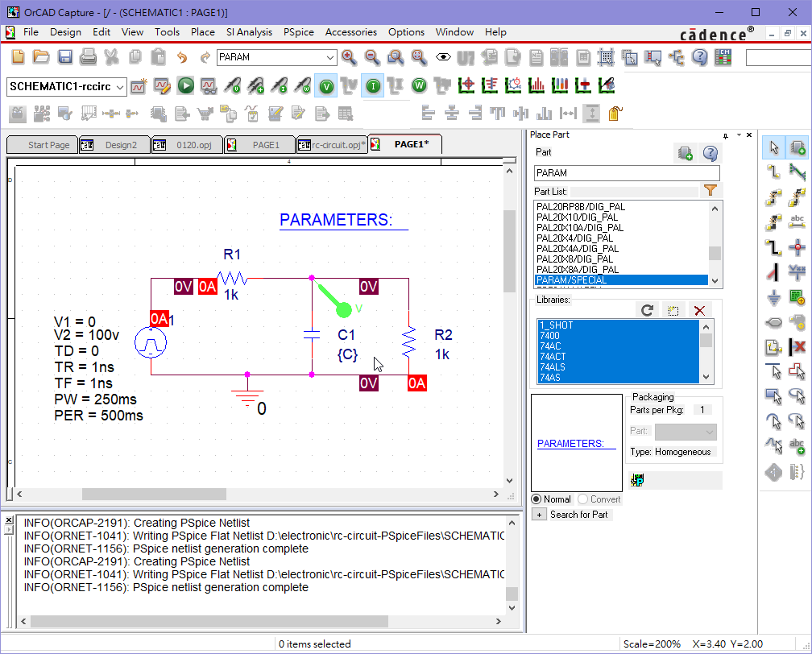Place the part using Place Part panel button

[685, 153]
